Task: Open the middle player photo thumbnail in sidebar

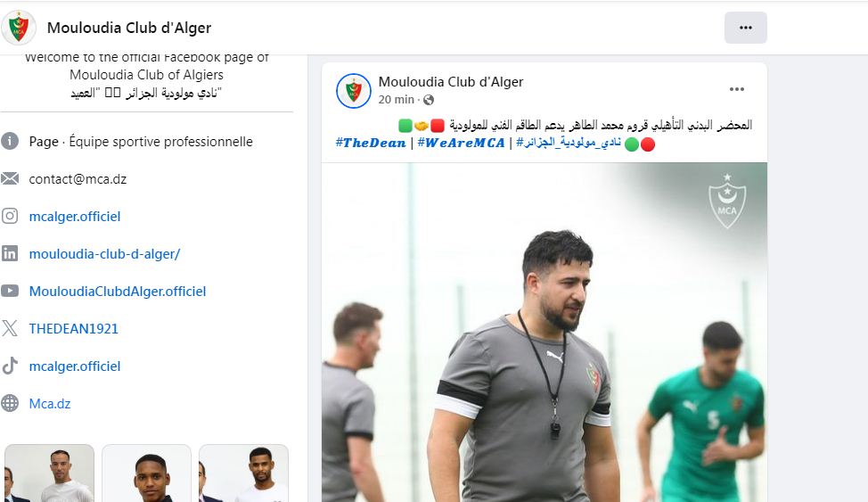Action: (x=147, y=473)
